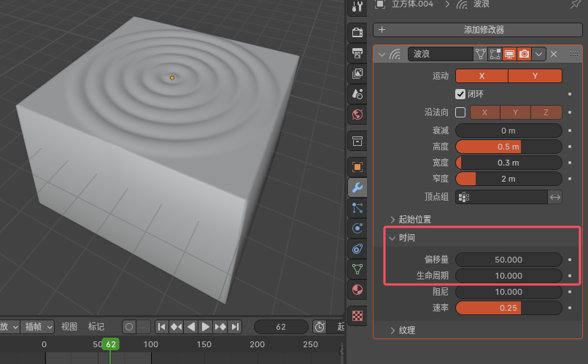Toggle the 闭环 (cyclic) checkbox
This screenshot has height=364, width=588.
[x=460, y=94]
